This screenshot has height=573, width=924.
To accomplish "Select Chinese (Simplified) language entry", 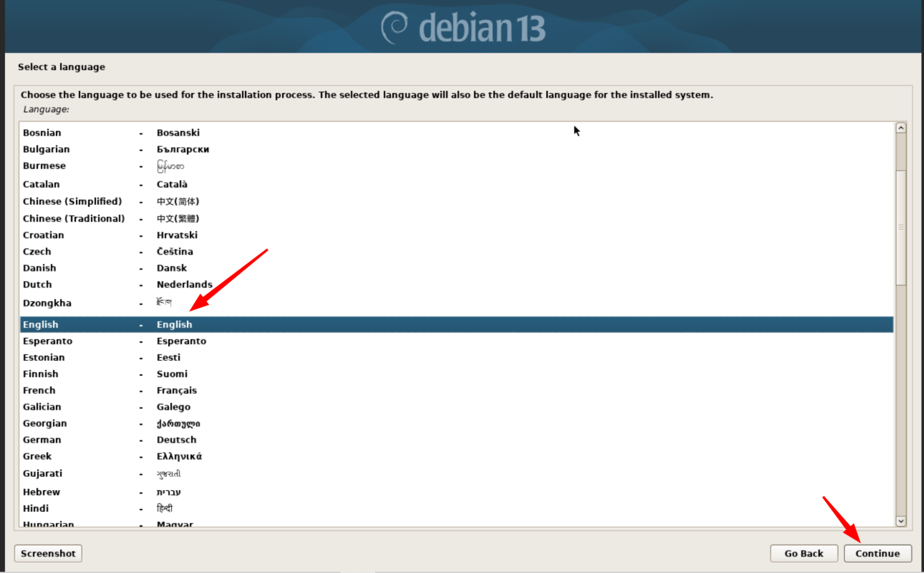I will 456,201.
